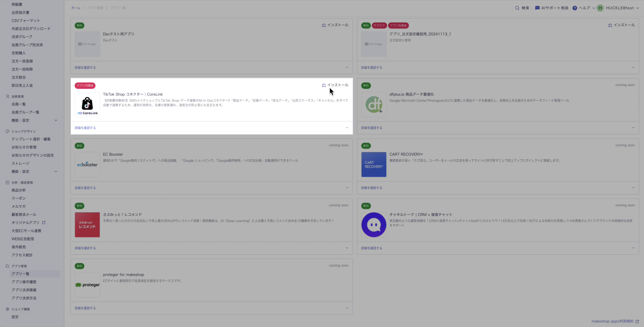The width and height of the screenshot is (644, 327).
Task: Click the search magnifier icon
Action: tap(517, 8)
